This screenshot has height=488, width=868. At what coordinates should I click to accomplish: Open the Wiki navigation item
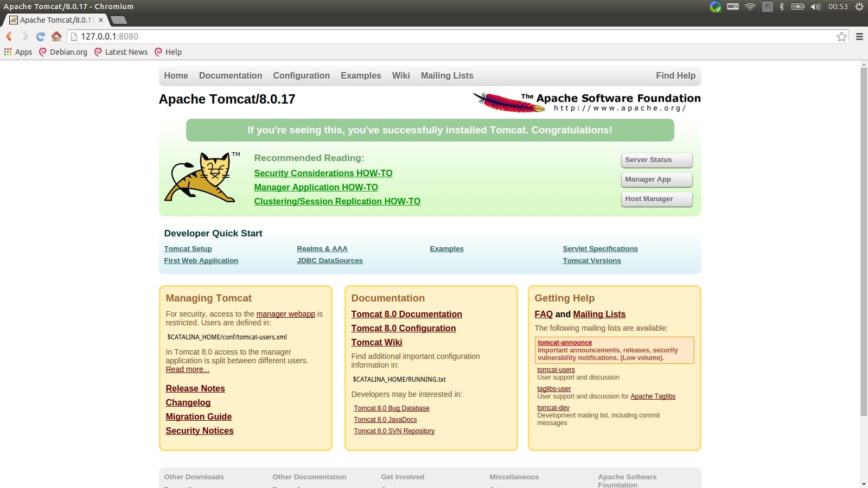click(x=401, y=76)
